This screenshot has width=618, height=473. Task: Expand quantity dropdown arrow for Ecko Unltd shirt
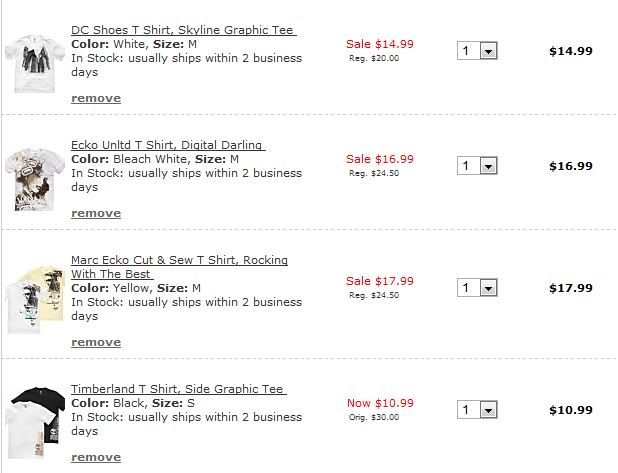(488, 166)
